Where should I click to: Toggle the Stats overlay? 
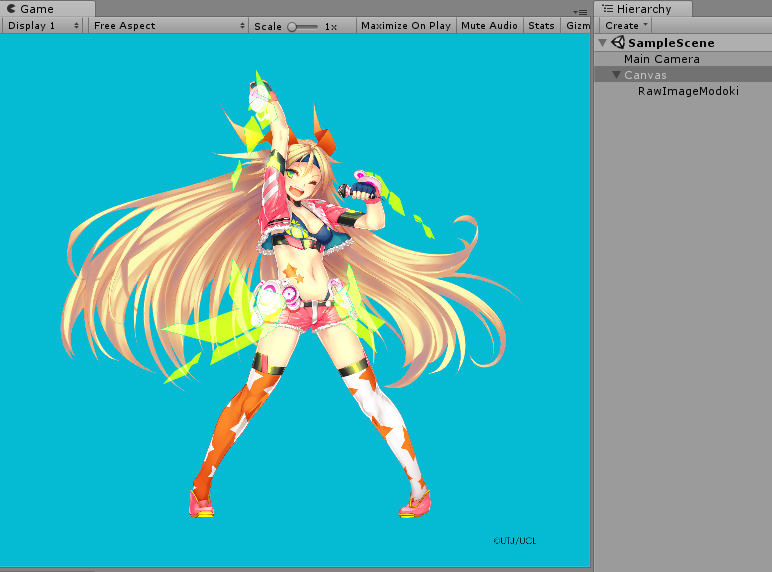tap(541, 26)
